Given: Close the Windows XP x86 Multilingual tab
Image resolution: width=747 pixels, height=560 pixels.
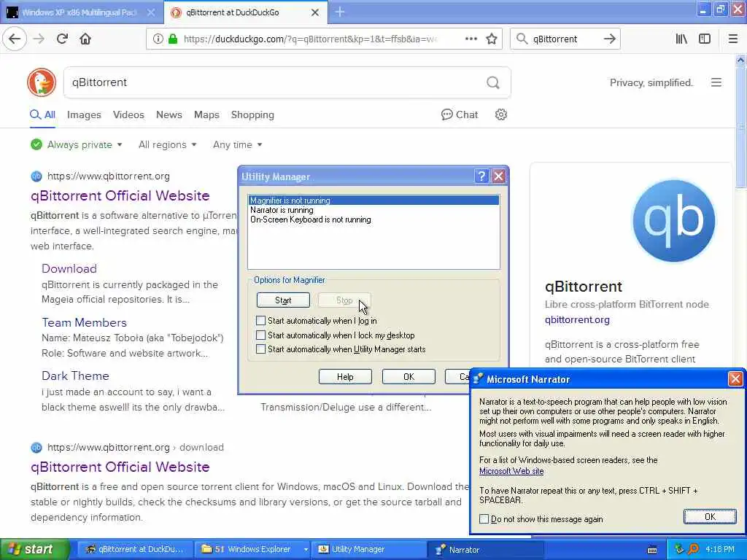Looking at the screenshot, I should click(x=150, y=12).
